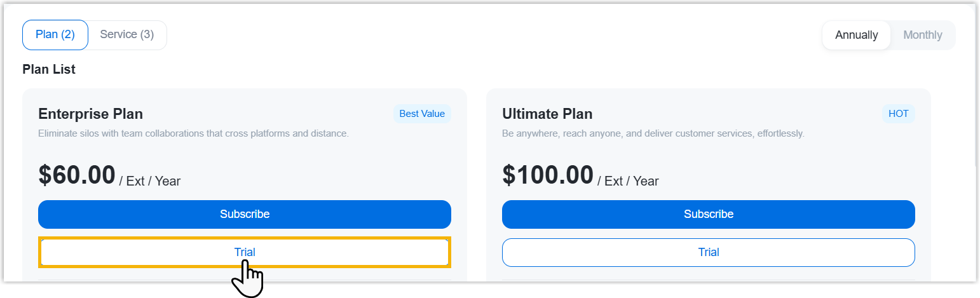Subscribe to the Ultimate Plan
This screenshot has width=980, height=298.
pos(708,214)
